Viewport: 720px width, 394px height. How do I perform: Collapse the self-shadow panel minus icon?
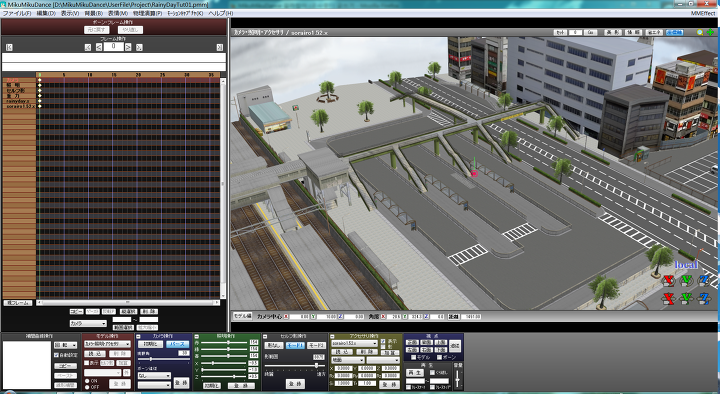click(x=265, y=337)
